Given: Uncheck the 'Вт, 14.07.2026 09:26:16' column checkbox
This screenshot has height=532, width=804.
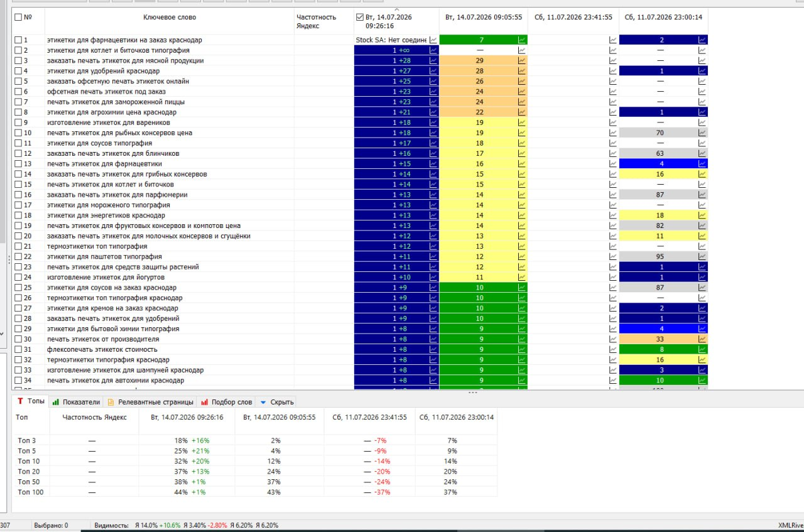Looking at the screenshot, I should coord(359,18).
